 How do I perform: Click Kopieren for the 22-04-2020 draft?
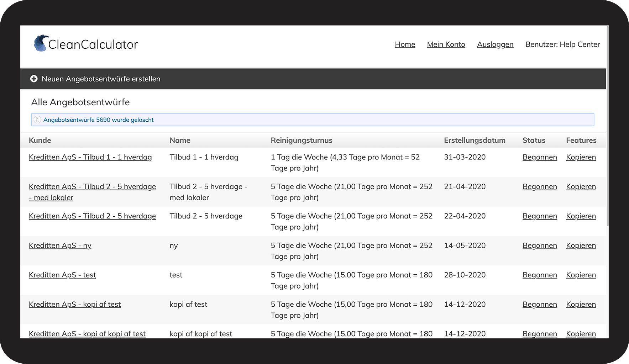click(581, 216)
